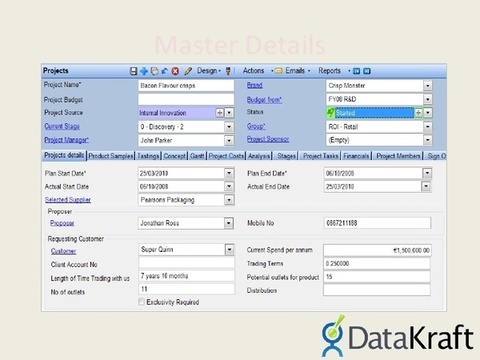Go to the next record using the navigation icon
Image resolution: width=480 pixels, height=360 pixels.
click(x=367, y=71)
